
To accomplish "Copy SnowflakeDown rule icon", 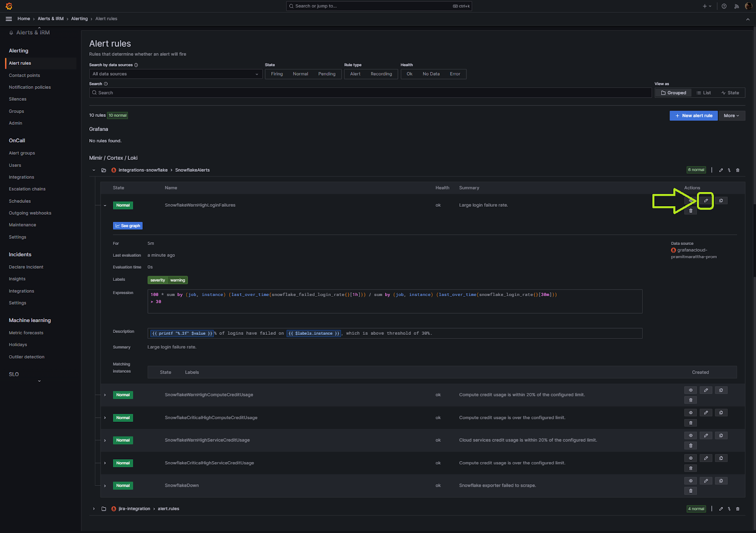I will pos(721,481).
